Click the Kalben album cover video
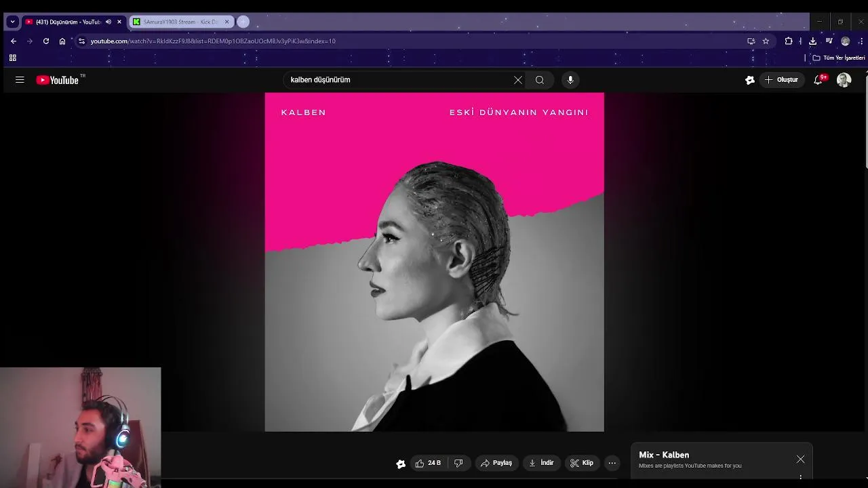868x488 pixels. pos(434,262)
